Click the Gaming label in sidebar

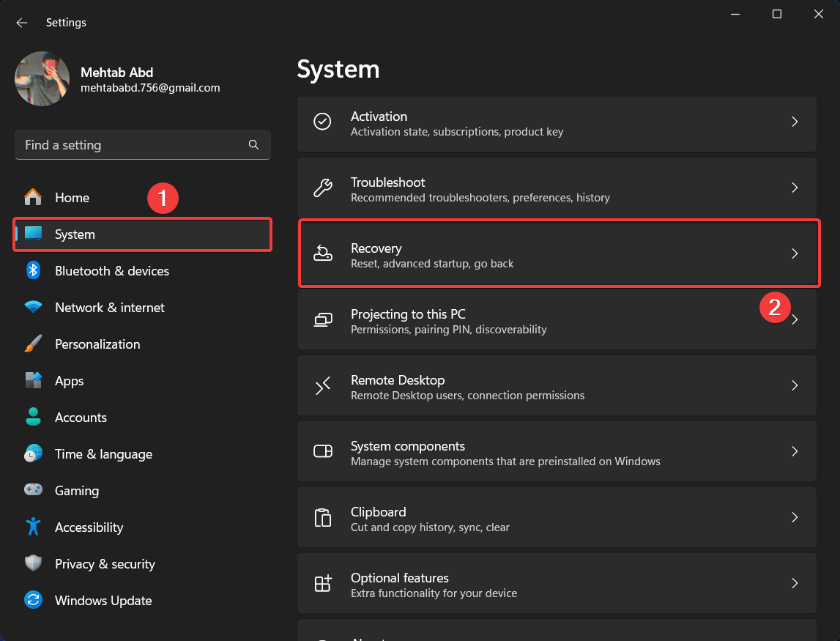point(77,491)
